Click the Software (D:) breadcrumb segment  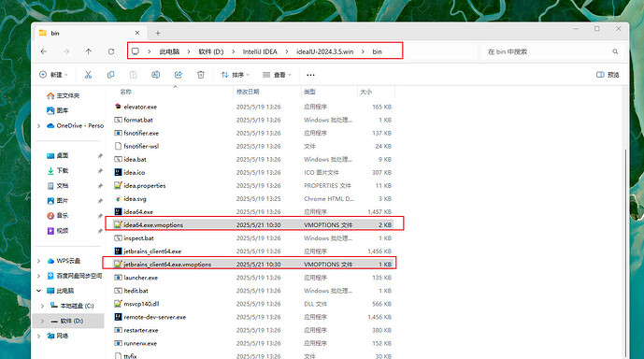pos(210,51)
